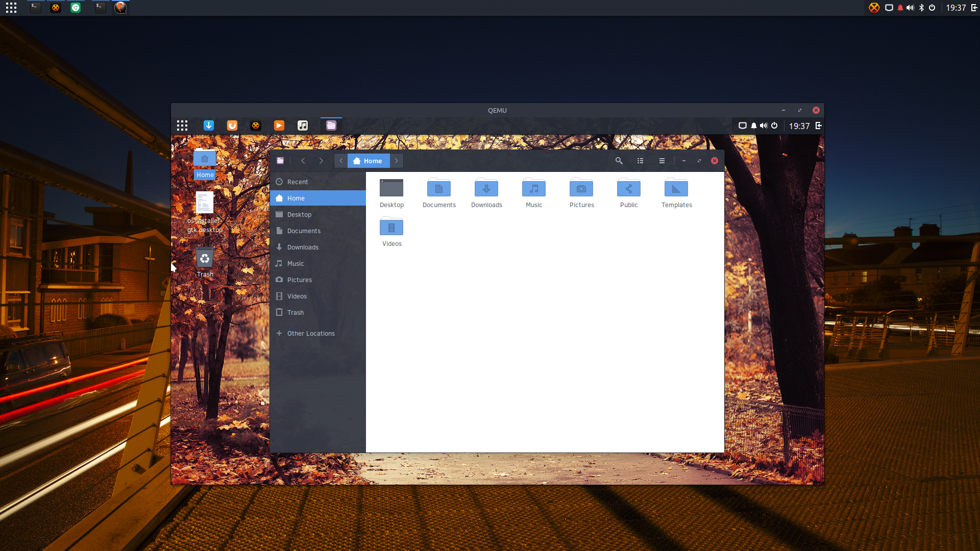
Task: Click the round globe icon in host panel
Action: (120, 8)
